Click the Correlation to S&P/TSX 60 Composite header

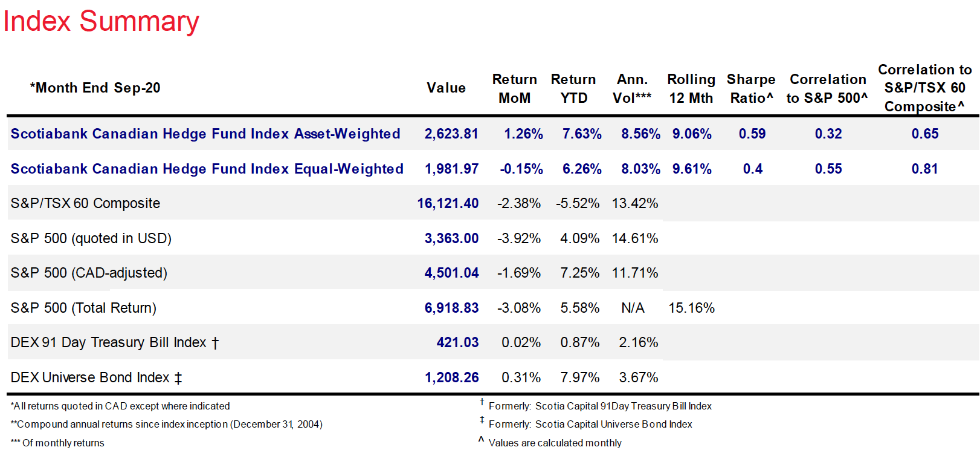point(924,88)
